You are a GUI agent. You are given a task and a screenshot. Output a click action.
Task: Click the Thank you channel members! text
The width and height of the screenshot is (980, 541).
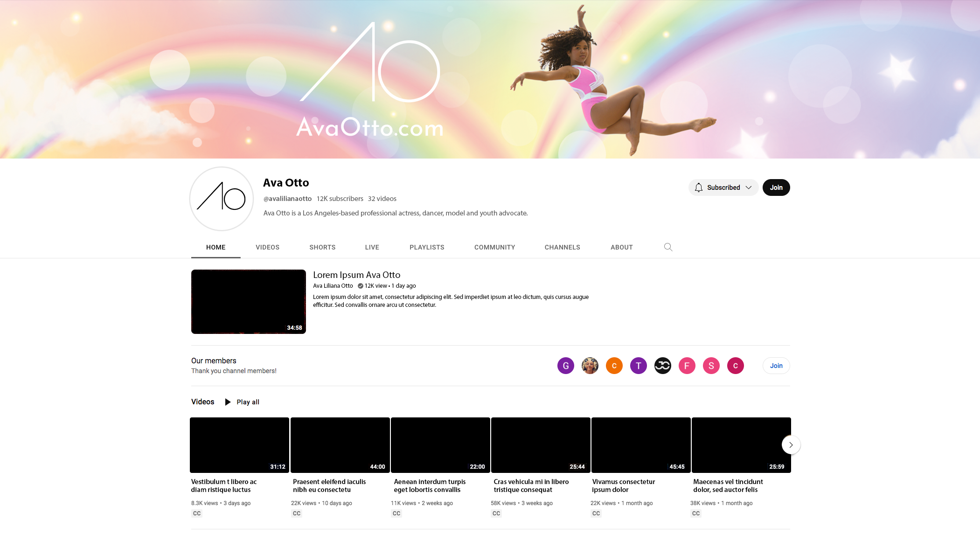tap(234, 371)
